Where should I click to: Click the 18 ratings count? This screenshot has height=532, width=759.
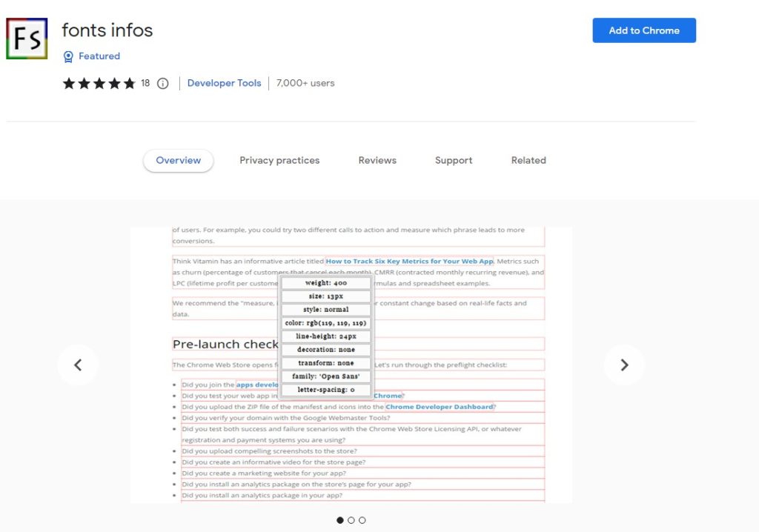click(145, 83)
